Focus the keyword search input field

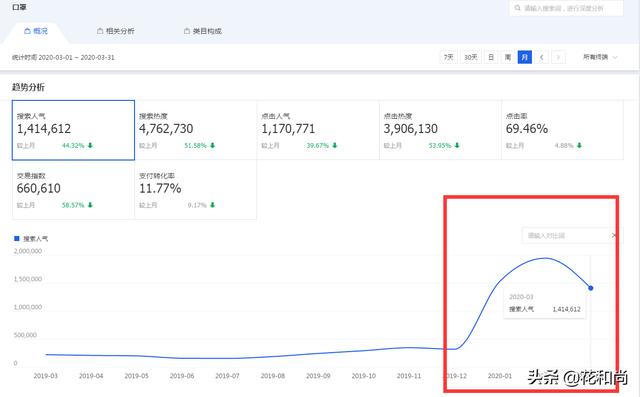(566, 8)
